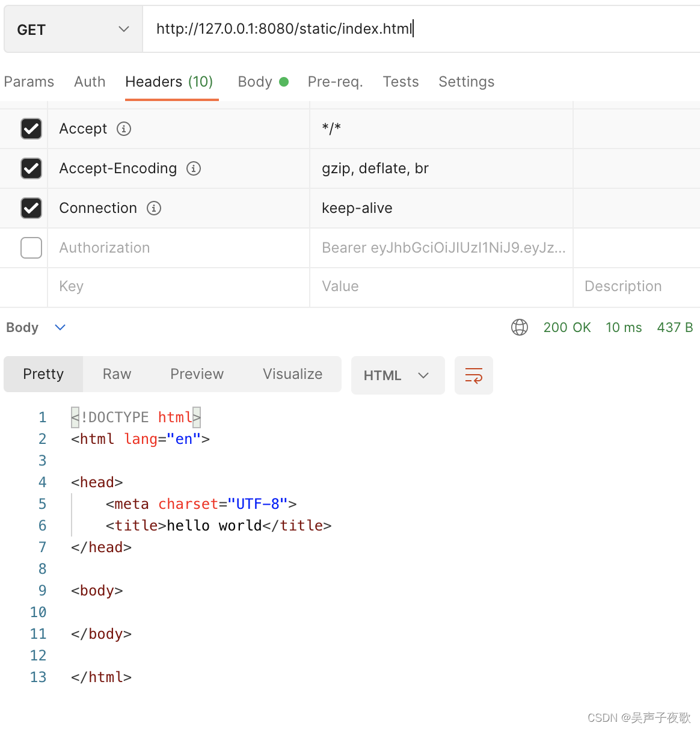Open the request Body tab
Image resolution: width=700 pixels, height=729 pixels.
(263, 82)
